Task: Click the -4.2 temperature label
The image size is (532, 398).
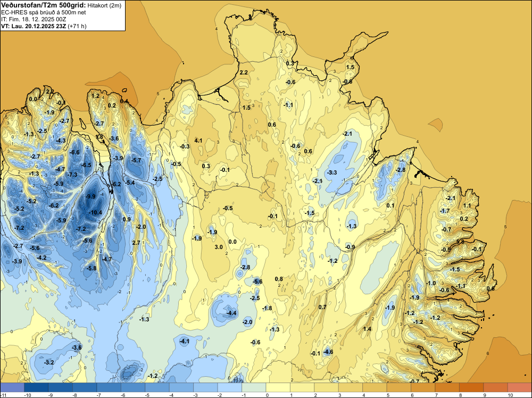Action: [x=41, y=258]
